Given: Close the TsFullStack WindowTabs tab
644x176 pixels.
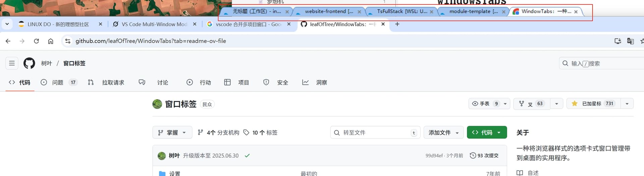Looking at the screenshot, I should (x=431, y=12).
